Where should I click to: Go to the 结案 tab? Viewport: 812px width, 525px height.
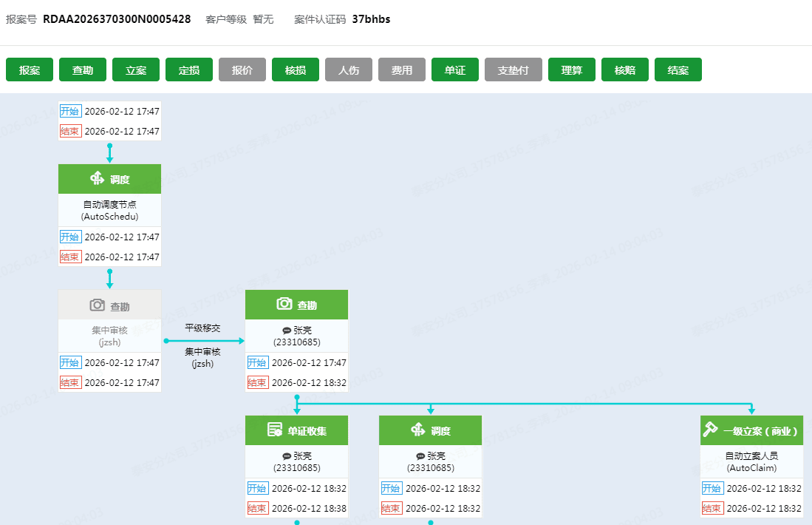pyautogui.click(x=678, y=70)
